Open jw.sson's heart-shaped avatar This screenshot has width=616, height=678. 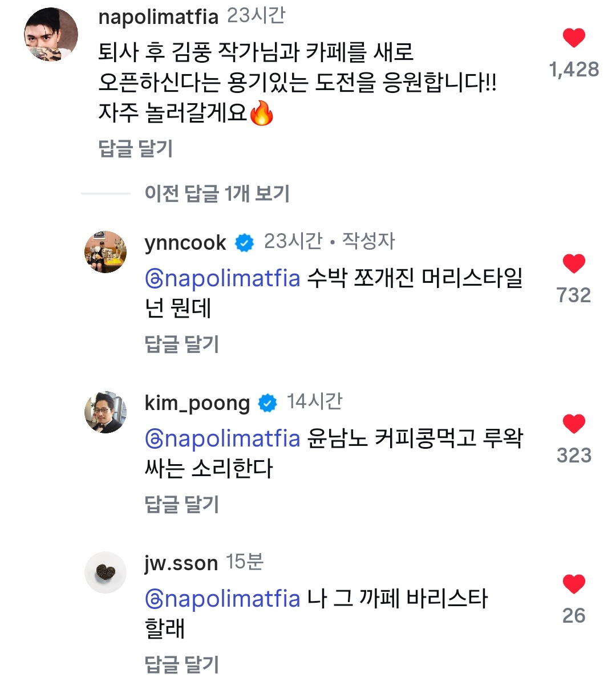pyautogui.click(x=106, y=573)
